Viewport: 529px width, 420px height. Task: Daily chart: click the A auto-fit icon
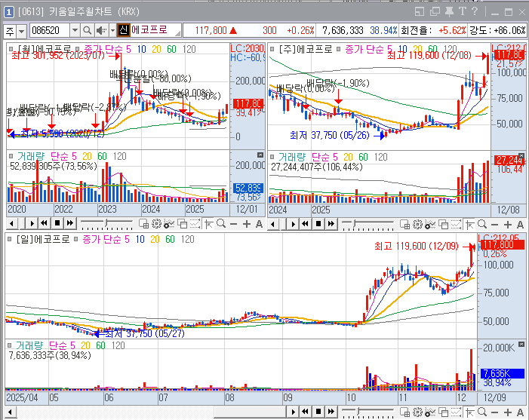pos(520,412)
